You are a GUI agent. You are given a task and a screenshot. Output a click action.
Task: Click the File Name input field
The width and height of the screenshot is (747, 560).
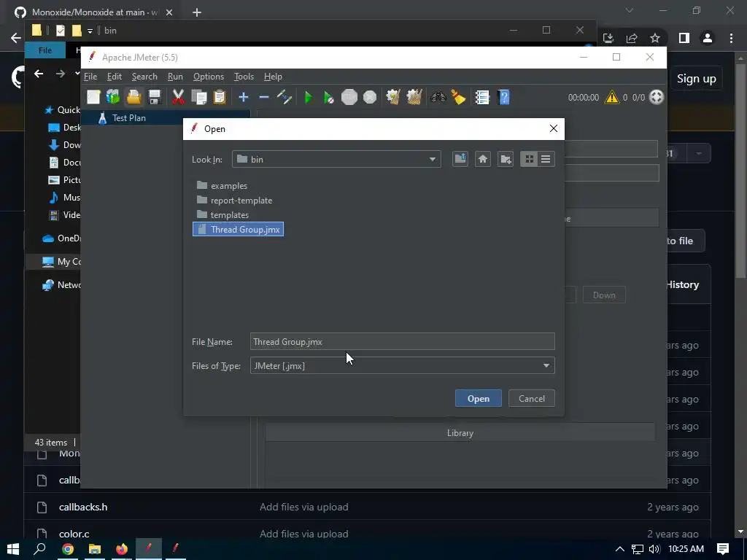(403, 341)
